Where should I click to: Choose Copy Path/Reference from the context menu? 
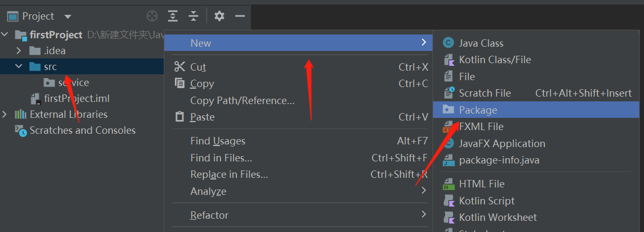coord(242,100)
